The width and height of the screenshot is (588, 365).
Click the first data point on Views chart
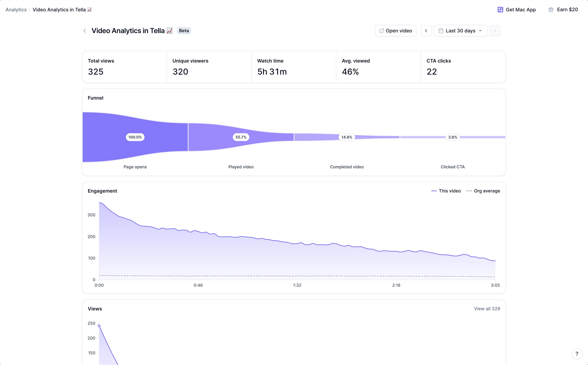click(99, 326)
